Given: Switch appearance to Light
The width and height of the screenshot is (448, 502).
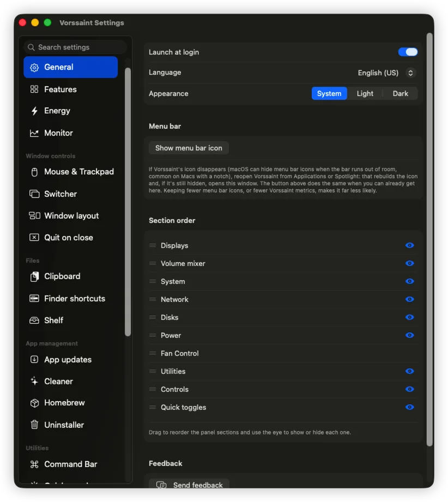Looking at the screenshot, I should click(x=365, y=94).
